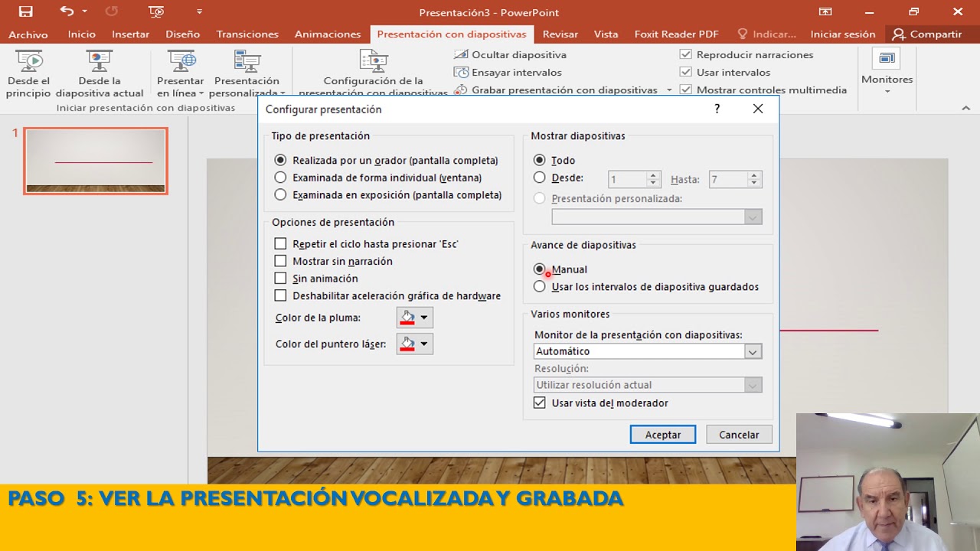
Task: Open the Archivo tab
Action: point(28,34)
